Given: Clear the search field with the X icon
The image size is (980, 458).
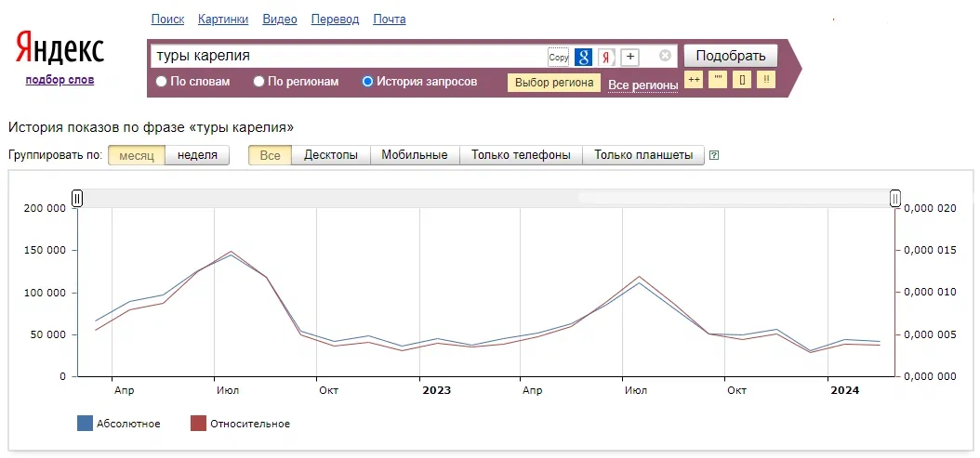Looking at the screenshot, I should pos(665,56).
